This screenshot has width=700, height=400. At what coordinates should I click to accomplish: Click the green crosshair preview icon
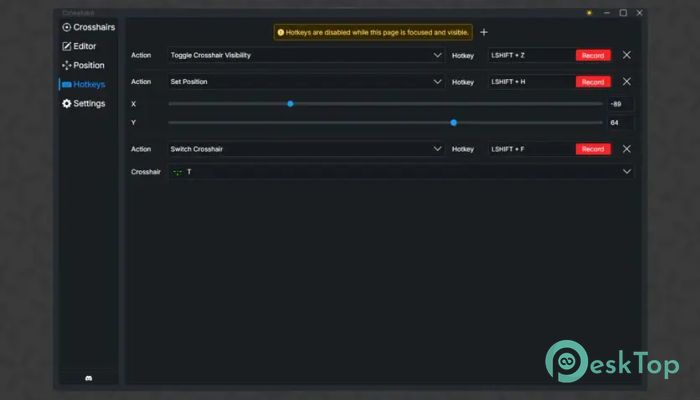(x=177, y=172)
